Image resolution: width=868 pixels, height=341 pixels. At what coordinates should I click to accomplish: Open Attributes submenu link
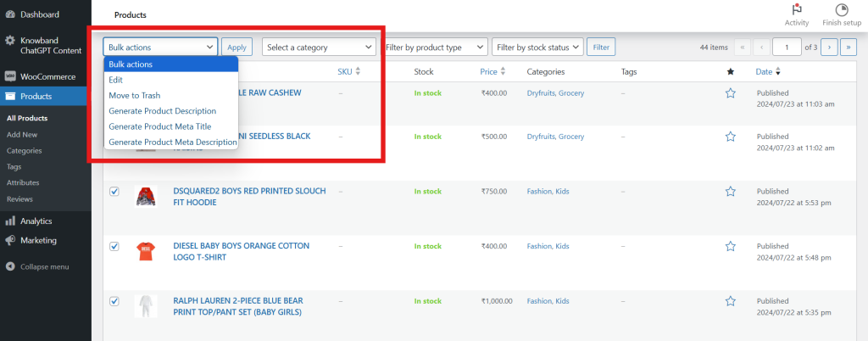pos(23,182)
